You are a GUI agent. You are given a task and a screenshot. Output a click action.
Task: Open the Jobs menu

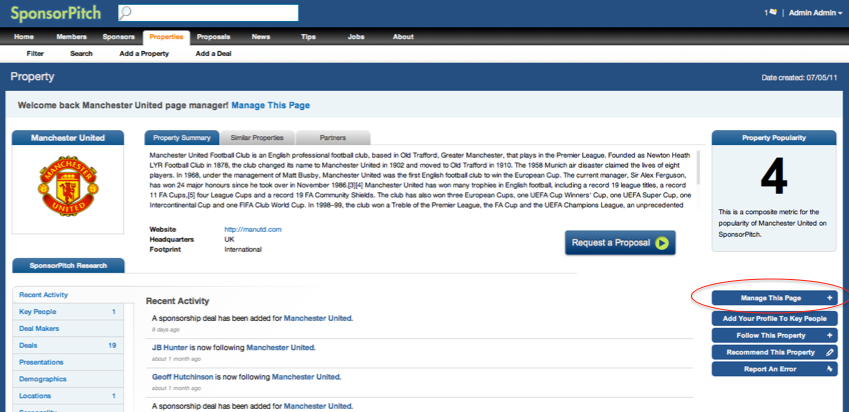[356, 37]
